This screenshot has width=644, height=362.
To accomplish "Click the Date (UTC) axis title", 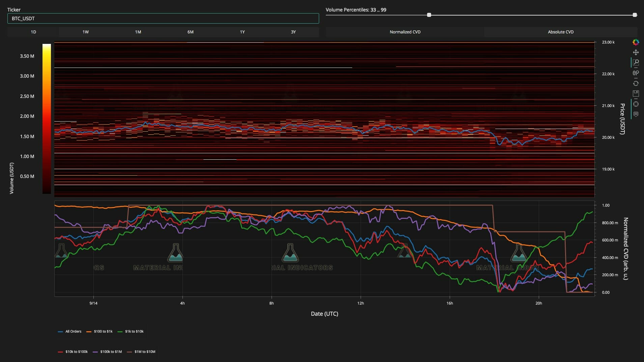I will pos(325,314).
